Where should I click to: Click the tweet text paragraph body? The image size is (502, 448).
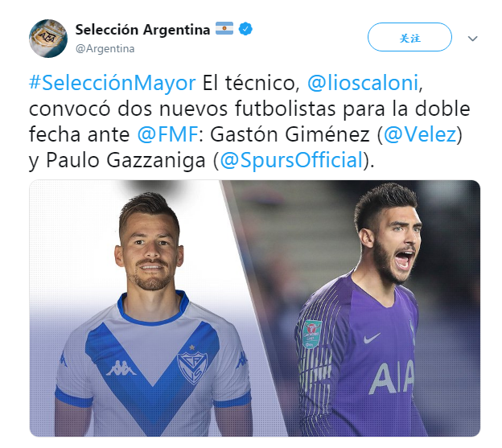click(249, 121)
